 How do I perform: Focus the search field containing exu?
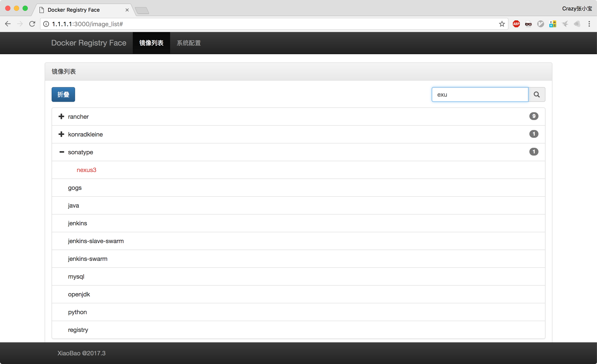[x=479, y=95]
